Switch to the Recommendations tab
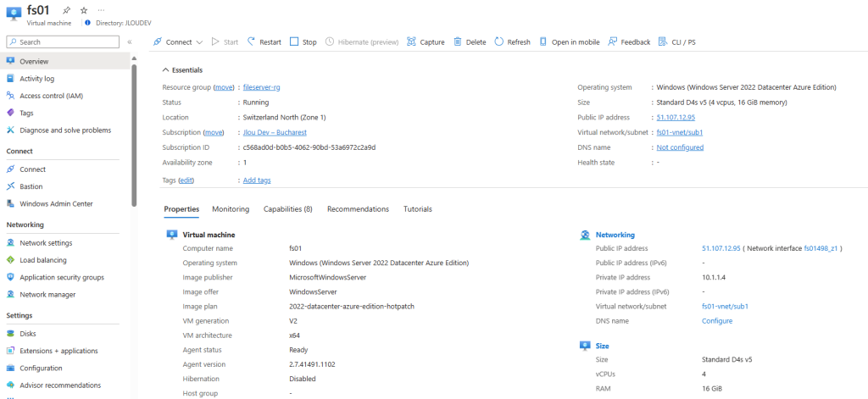The image size is (868, 399). tap(358, 209)
